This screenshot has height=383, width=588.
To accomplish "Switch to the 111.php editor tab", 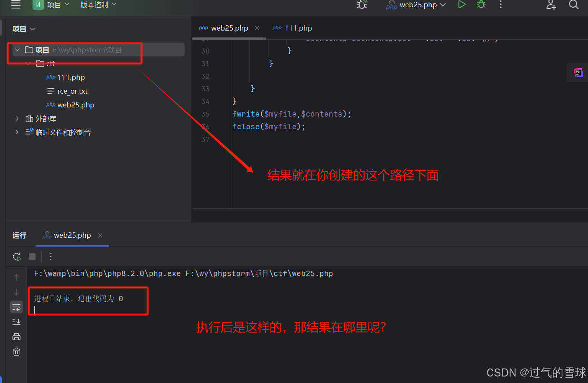I will tap(298, 28).
